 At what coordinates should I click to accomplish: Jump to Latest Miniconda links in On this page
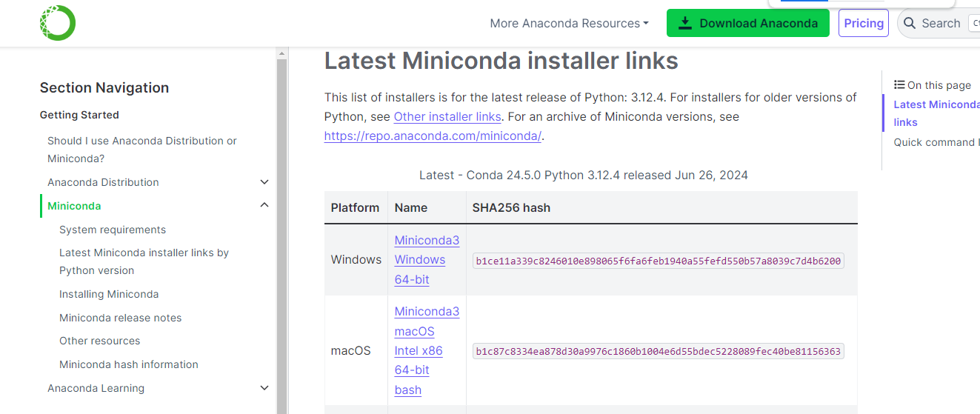click(936, 113)
